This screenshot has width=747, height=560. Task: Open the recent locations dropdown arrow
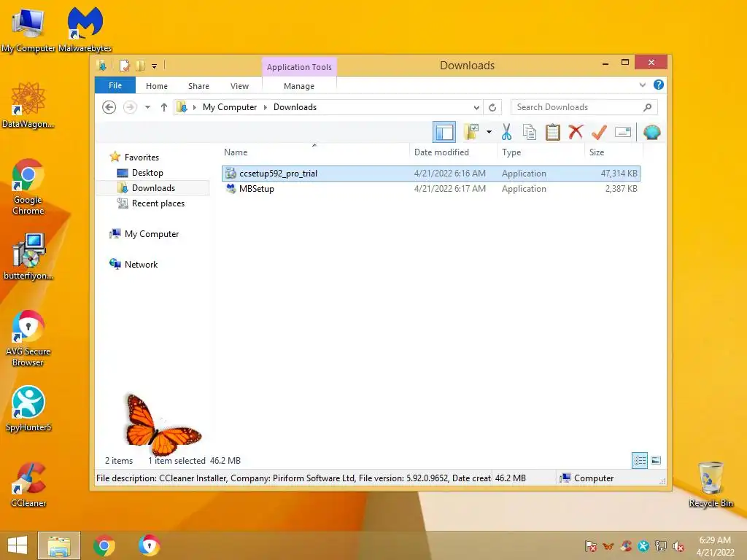(x=147, y=107)
